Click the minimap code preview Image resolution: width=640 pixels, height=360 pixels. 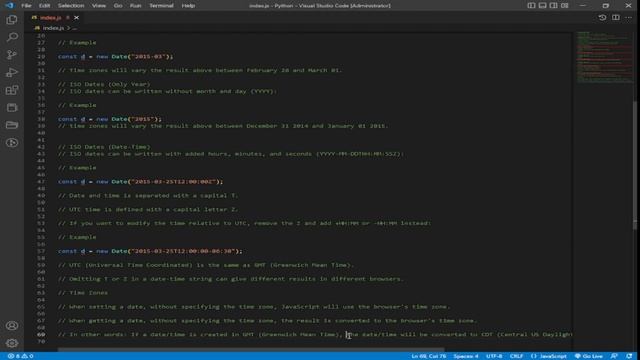pos(604,57)
